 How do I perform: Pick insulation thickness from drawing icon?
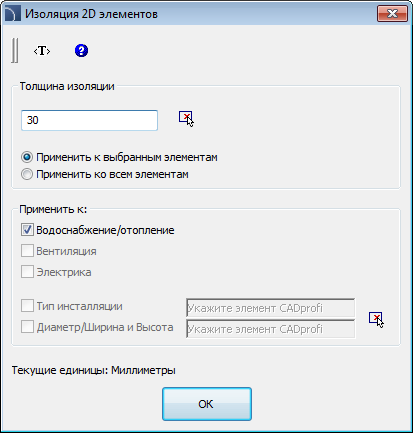(x=186, y=119)
